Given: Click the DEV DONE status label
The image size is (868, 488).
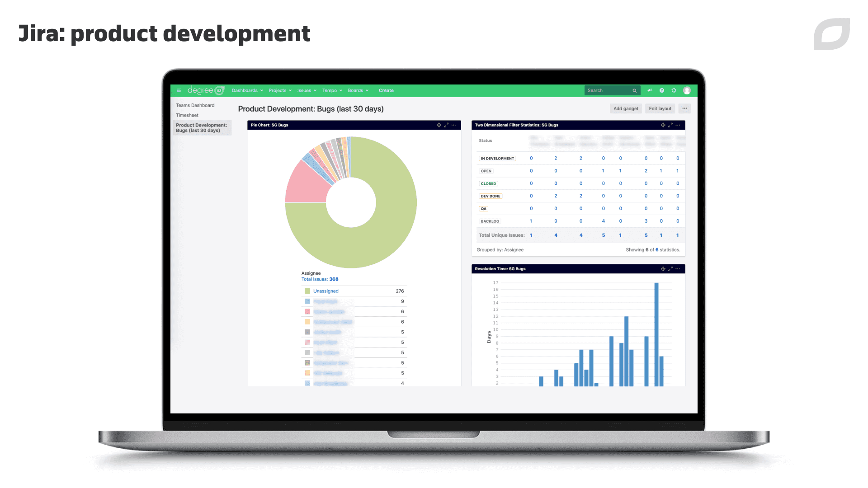Looking at the screenshot, I should 491,196.
